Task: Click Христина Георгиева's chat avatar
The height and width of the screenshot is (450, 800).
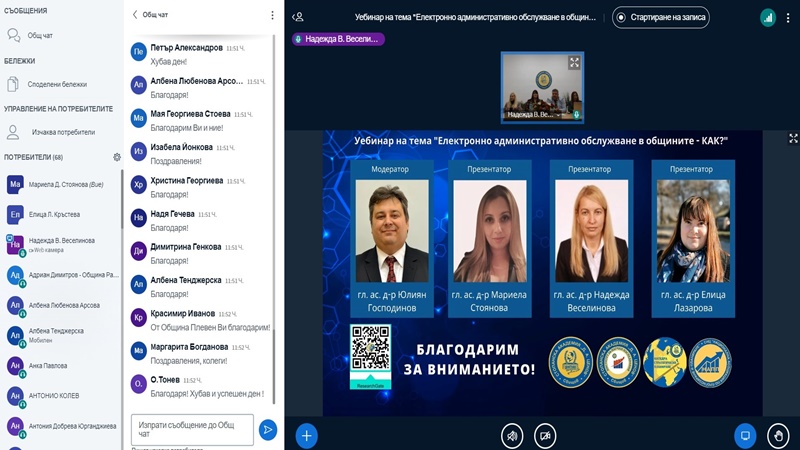Action: tap(139, 185)
